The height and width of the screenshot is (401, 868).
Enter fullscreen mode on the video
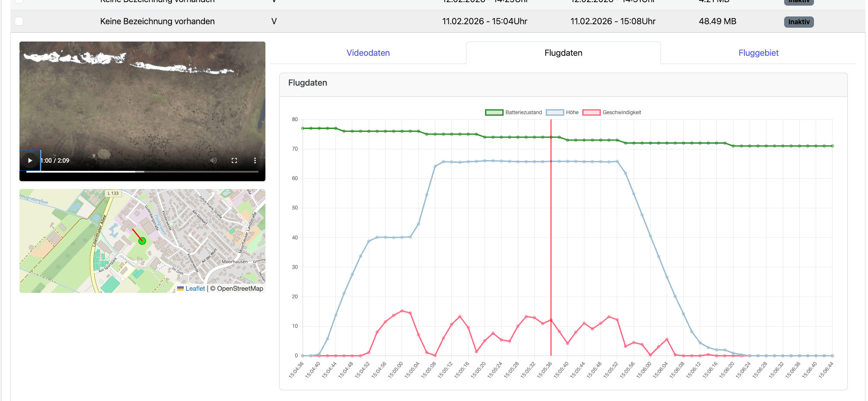coord(234,160)
